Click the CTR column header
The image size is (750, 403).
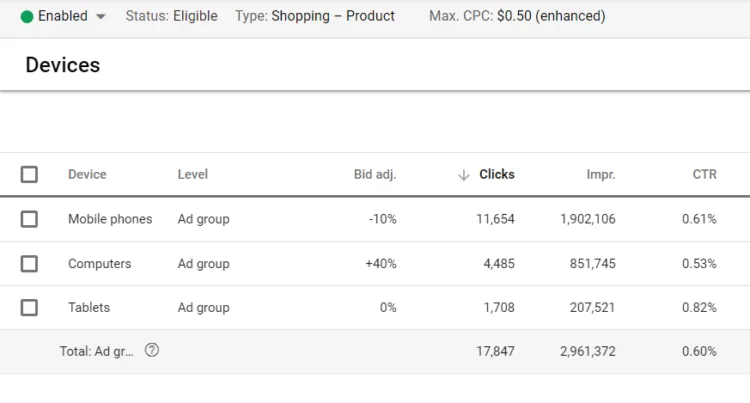click(x=704, y=174)
